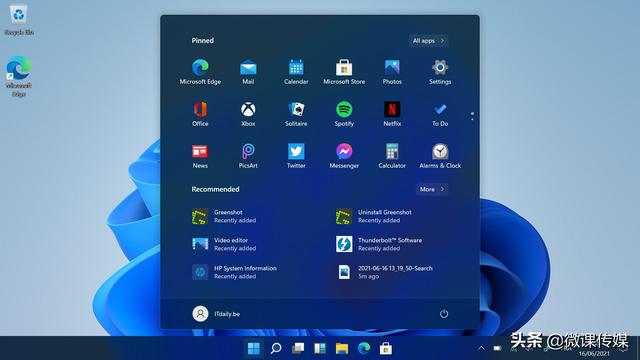
Task: Open File Explorer from the taskbar
Action: click(342, 348)
